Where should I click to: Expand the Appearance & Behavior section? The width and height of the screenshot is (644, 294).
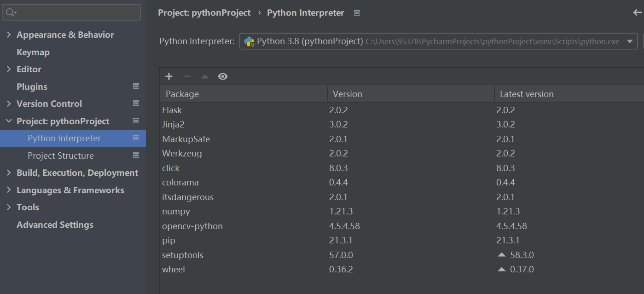pyautogui.click(x=9, y=35)
